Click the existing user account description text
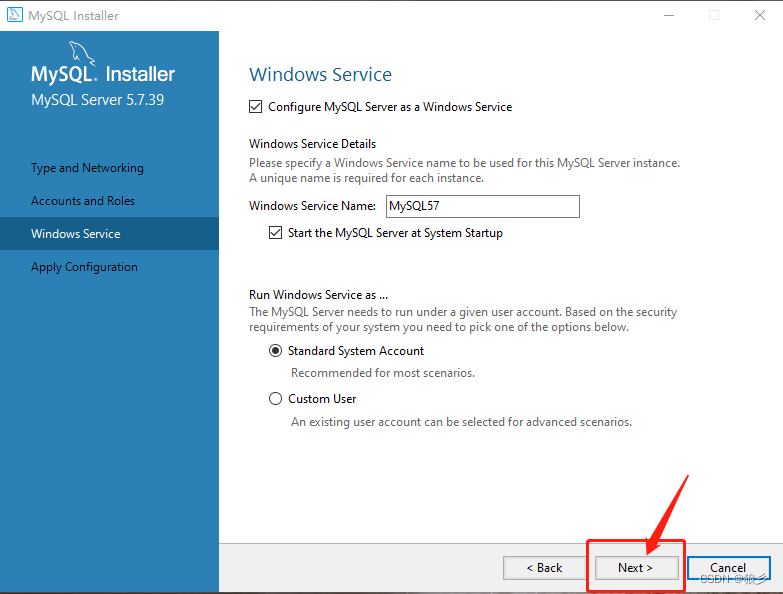Screen dimensions: 783x594 tap(461, 422)
